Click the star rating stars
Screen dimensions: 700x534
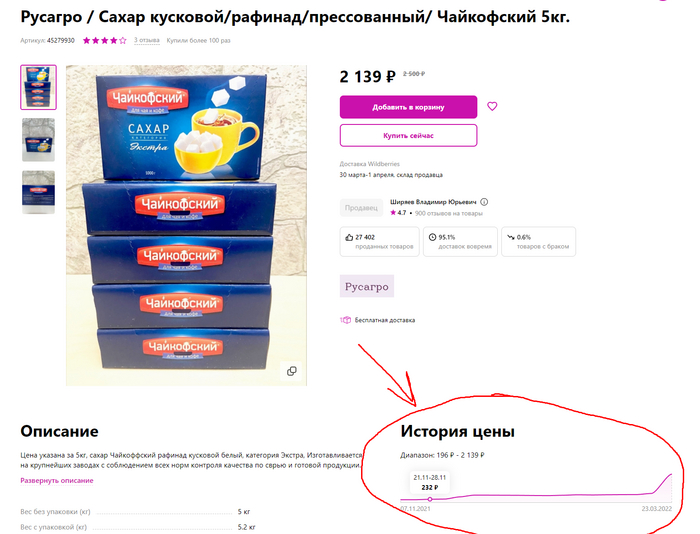(x=104, y=41)
